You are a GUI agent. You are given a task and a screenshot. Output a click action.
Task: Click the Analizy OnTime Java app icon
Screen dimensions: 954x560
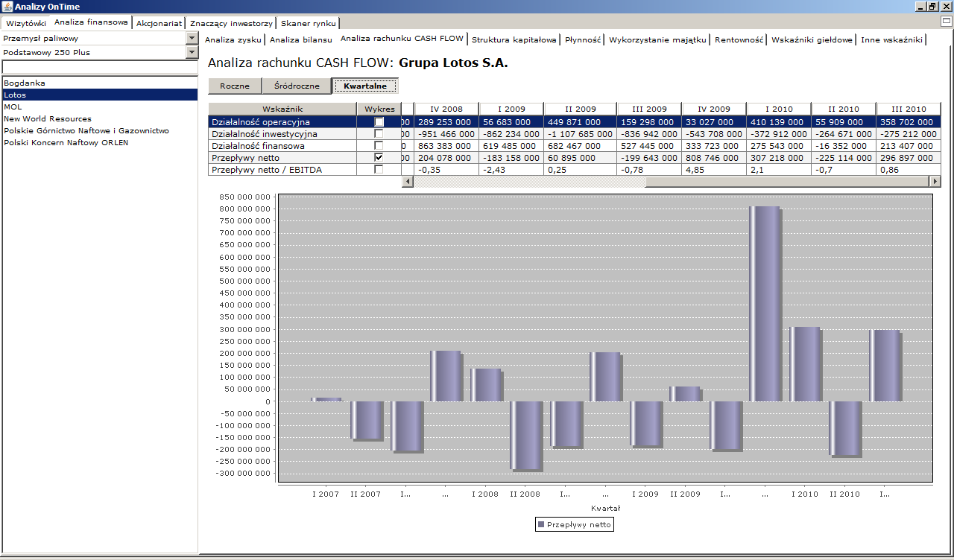(x=7, y=7)
